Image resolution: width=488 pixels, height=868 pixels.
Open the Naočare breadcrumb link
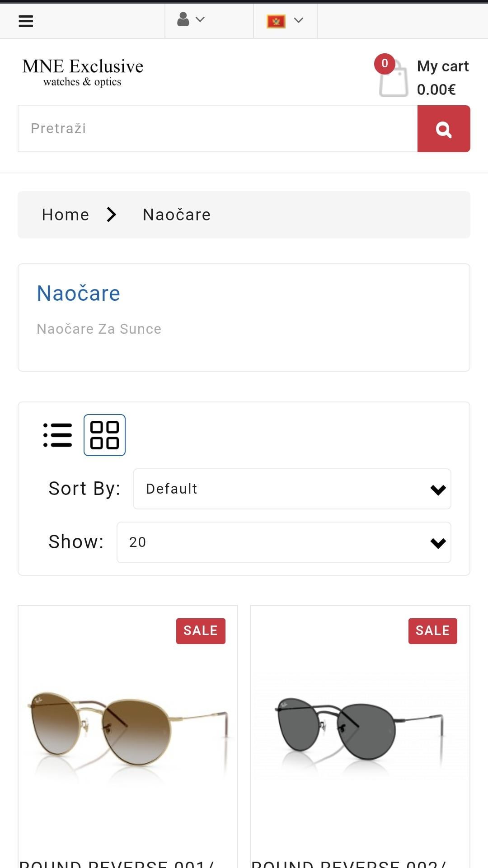click(177, 215)
